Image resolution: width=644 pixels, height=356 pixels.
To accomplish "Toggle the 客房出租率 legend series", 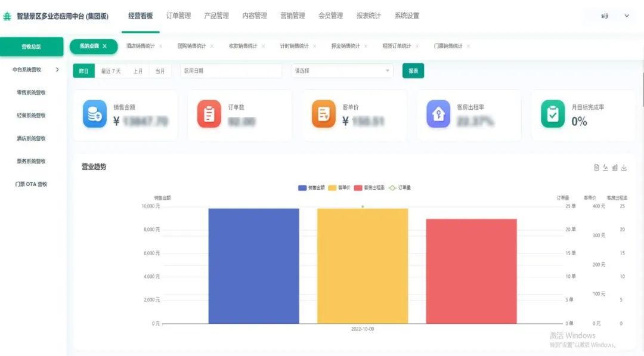I will click(x=369, y=188).
